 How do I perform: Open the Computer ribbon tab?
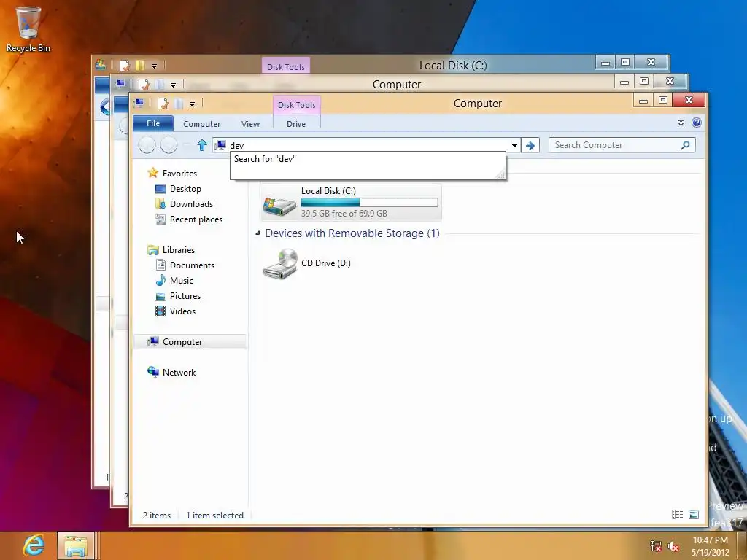point(201,124)
